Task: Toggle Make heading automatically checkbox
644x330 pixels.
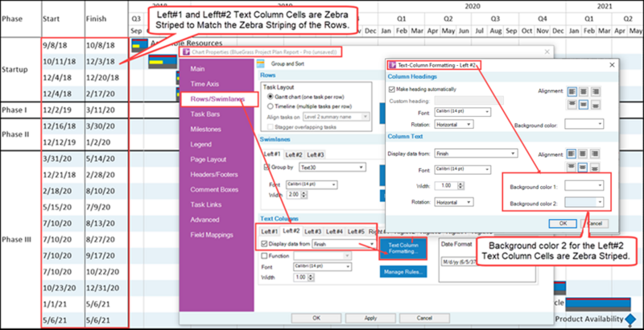Action: click(391, 89)
